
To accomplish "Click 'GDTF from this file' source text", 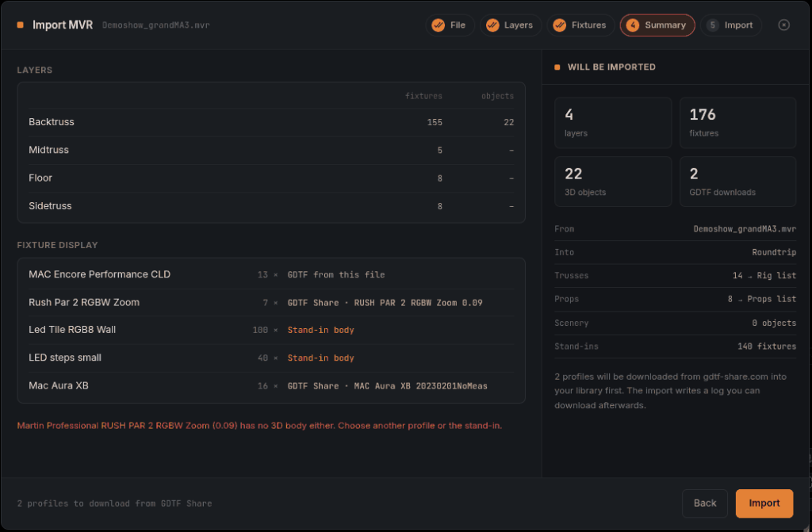I will click(x=336, y=274).
